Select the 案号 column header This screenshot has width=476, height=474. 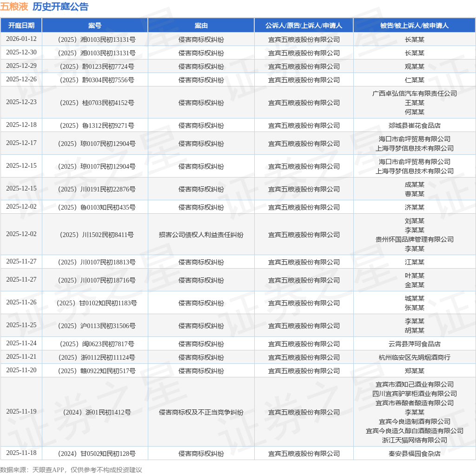[x=95, y=26]
